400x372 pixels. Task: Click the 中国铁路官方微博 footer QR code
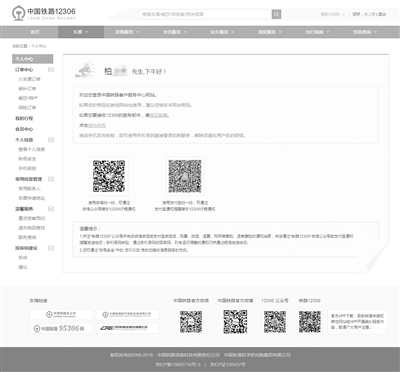coord(235,322)
